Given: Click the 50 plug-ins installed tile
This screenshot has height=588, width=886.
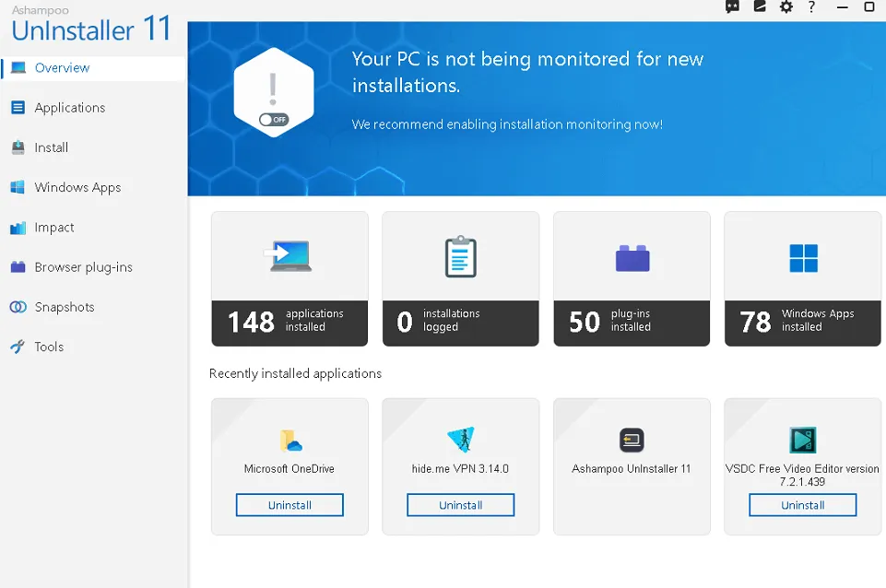Looking at the screenshot, I should click(x=632, y=278).
